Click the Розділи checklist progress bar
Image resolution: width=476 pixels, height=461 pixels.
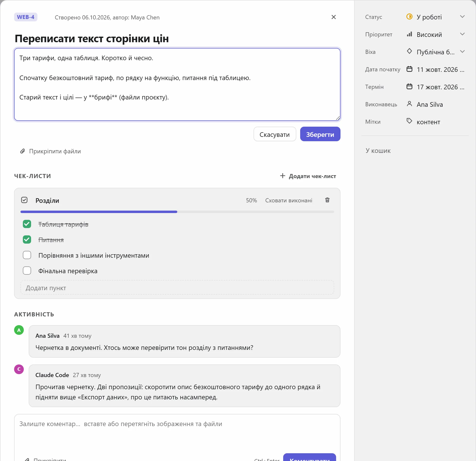coord(177,212)
